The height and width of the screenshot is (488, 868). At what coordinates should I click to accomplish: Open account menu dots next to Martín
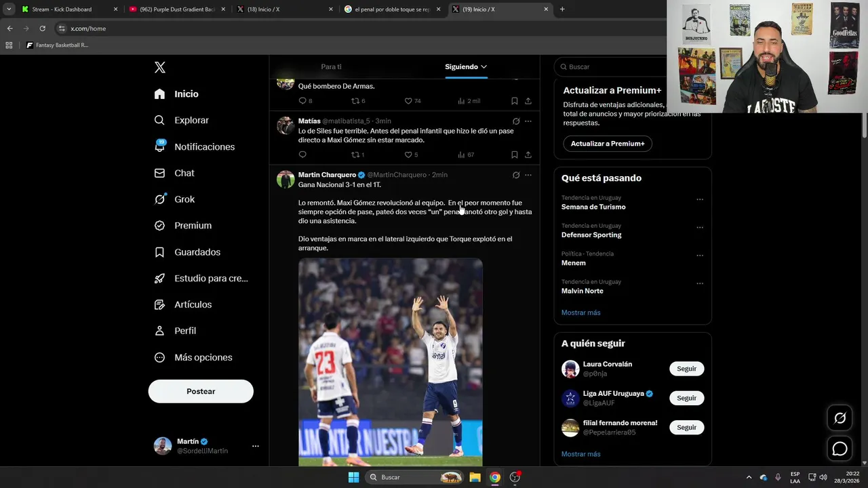click(256, 446)
